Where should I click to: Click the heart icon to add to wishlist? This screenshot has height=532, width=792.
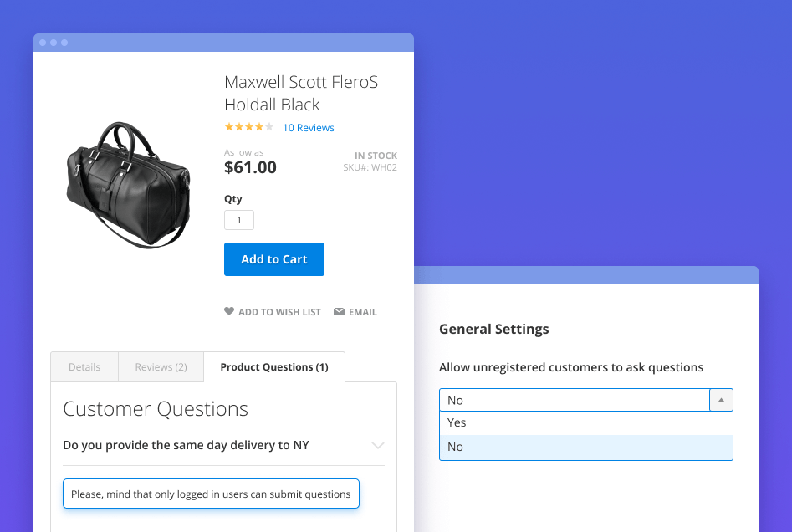tap(229, 311)
